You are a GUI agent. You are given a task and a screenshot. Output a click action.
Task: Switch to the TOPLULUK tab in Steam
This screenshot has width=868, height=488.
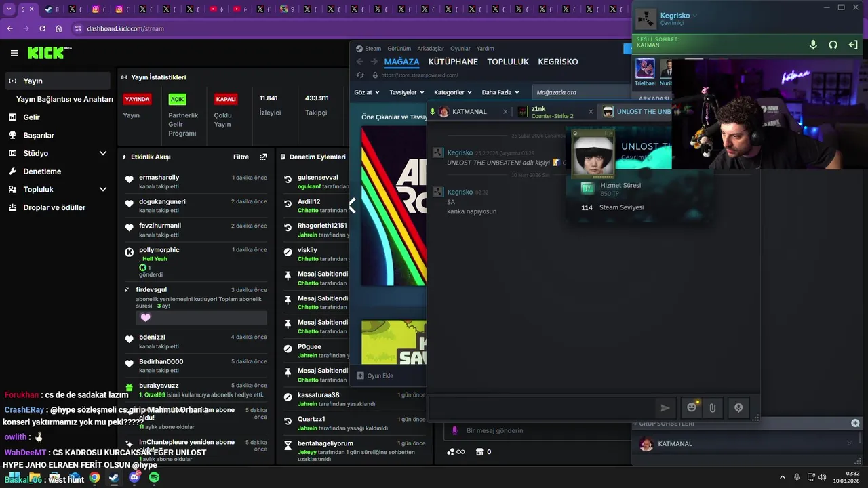(x=508, y=62)
